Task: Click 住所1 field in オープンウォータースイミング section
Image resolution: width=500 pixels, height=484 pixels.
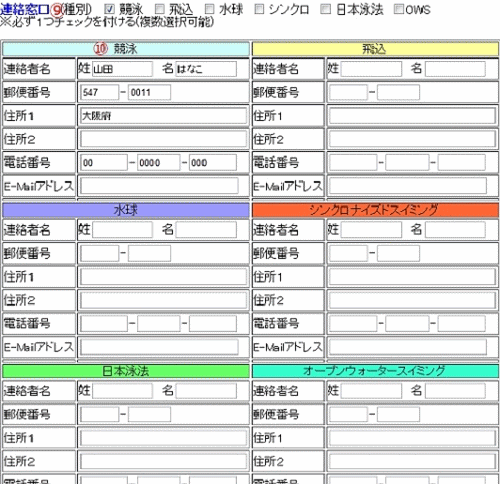Action: tap(412, 438)
